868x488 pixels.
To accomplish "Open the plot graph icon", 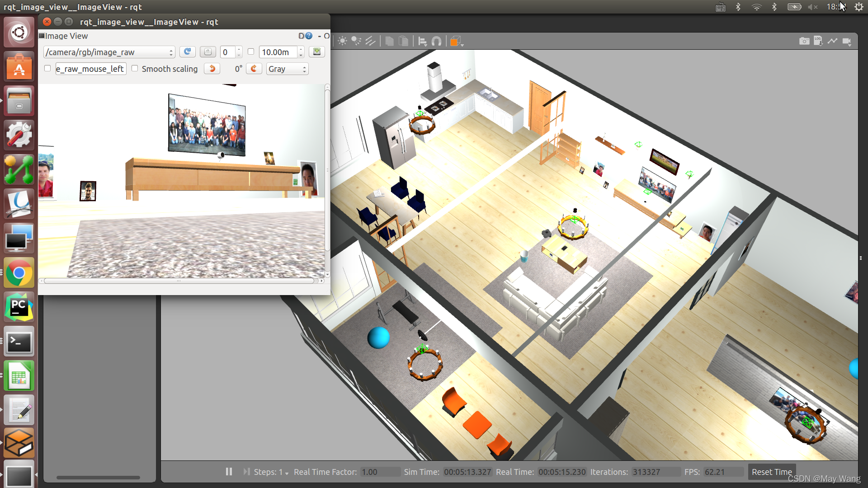I will [x=832, y=41].
